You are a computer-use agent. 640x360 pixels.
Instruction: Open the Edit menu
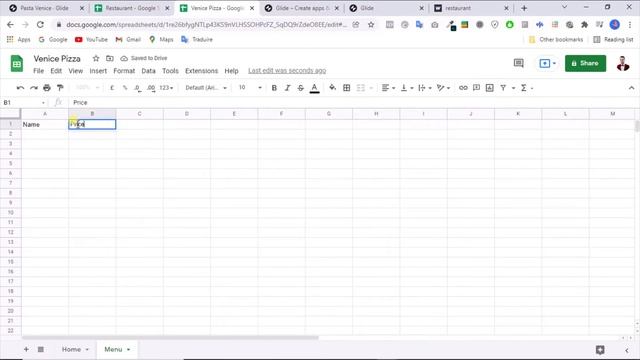point(56,71)
